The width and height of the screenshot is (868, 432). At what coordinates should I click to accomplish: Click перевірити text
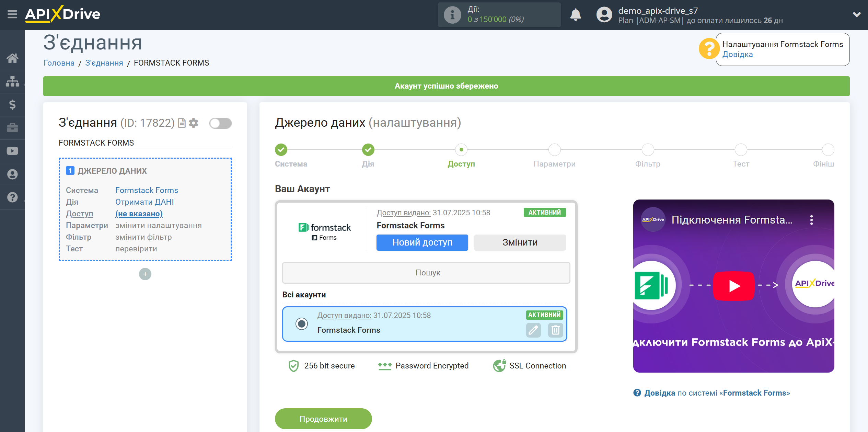click(x=136, y=249)
